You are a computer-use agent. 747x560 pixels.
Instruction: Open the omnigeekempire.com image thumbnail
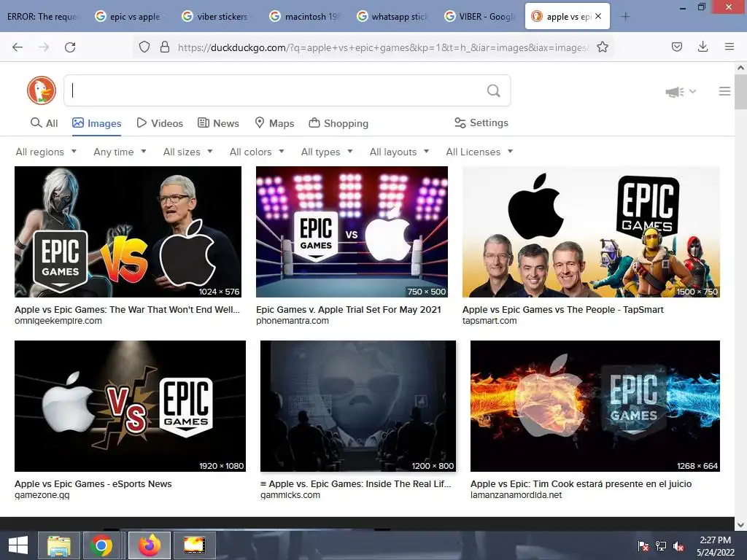click(x=128, y=232)
